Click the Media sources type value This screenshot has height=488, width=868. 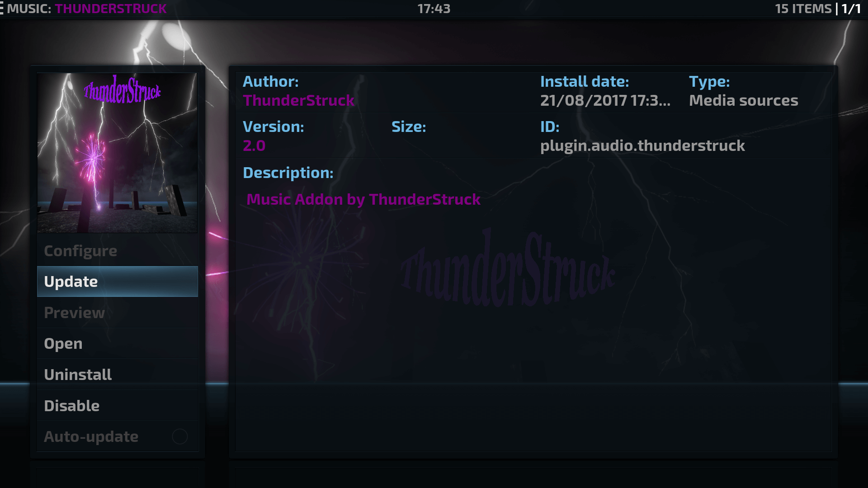tap(744, 100)
